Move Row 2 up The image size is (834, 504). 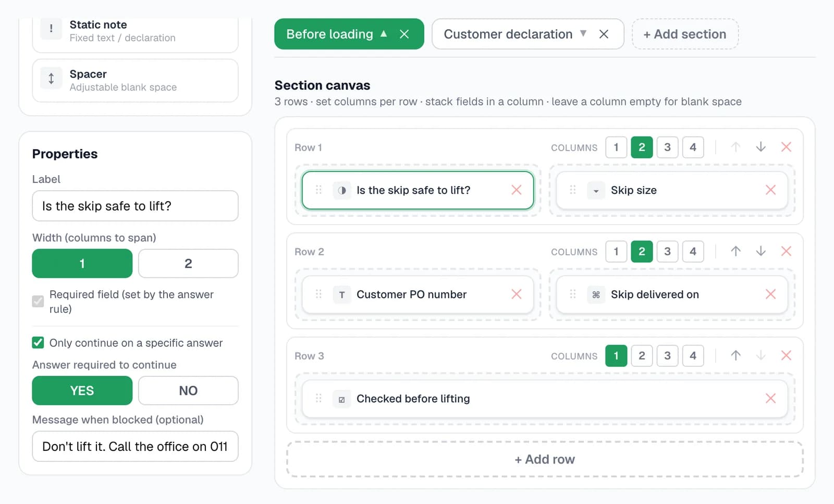735,251
